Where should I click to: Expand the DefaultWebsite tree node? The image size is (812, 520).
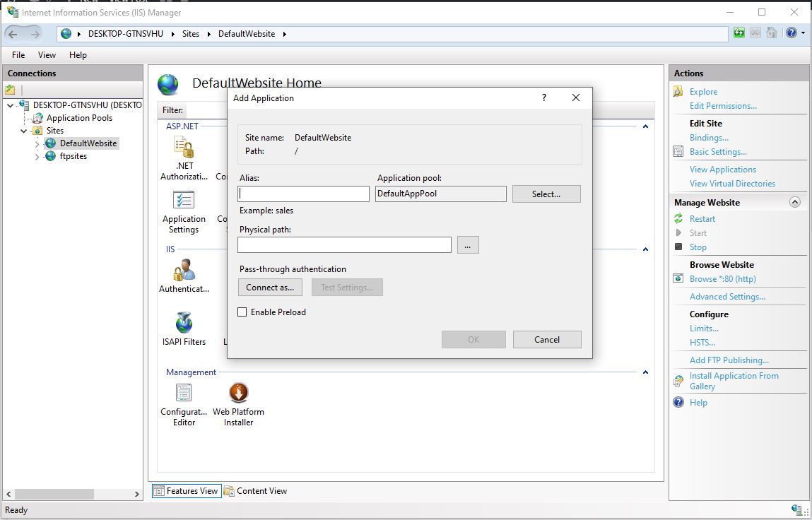(37, 143)
